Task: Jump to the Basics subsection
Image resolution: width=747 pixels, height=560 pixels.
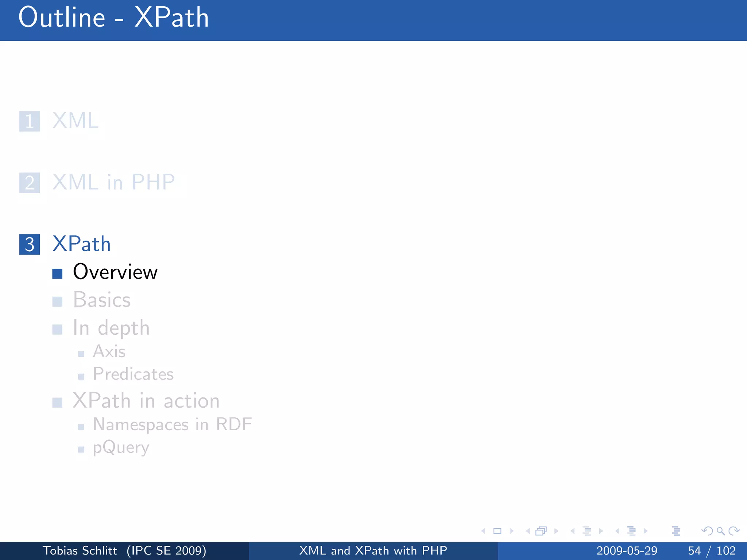Action: click(x=102, y=300)
